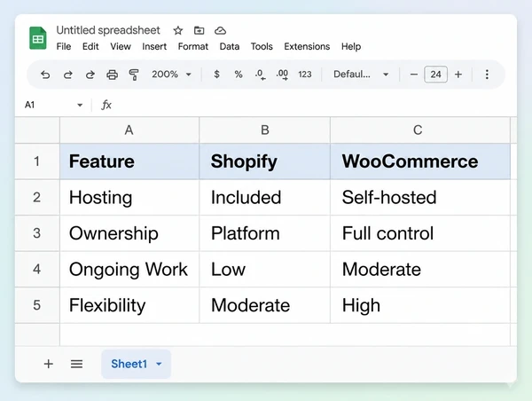
Task: Select the Included cell
Action: click(x=264, y=197)
